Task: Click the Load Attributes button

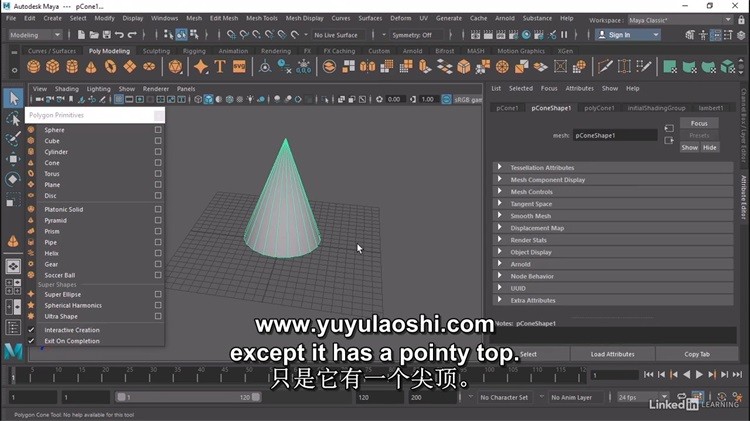Action: (x=612, y=354)
